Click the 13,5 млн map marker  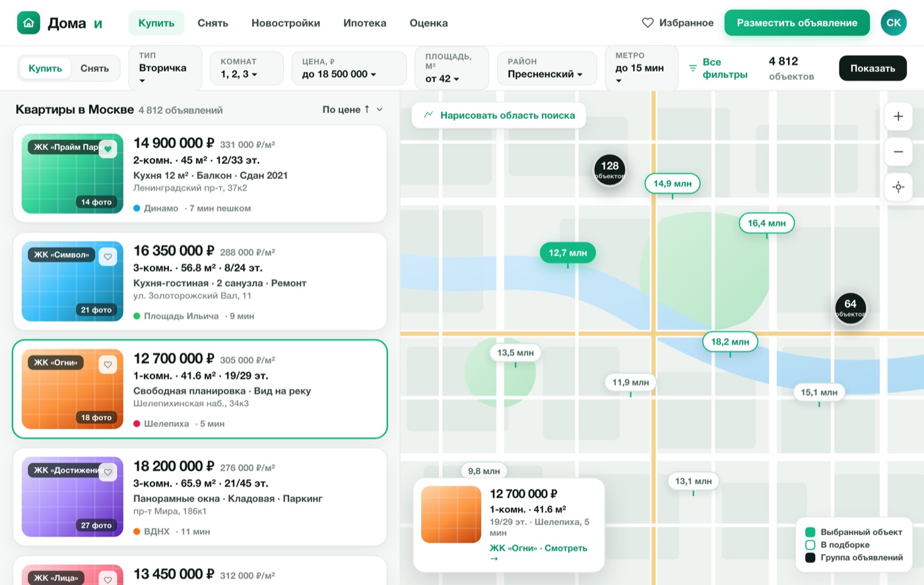[515, 353]
